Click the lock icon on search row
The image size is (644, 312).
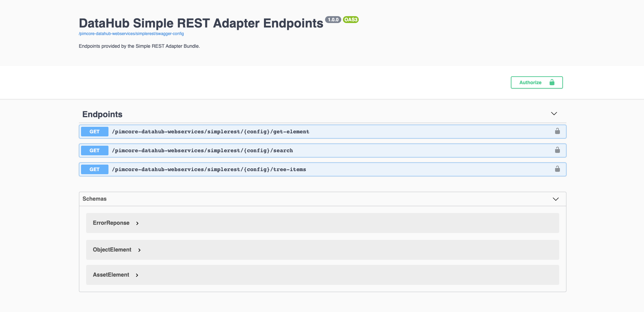[557, 150]
